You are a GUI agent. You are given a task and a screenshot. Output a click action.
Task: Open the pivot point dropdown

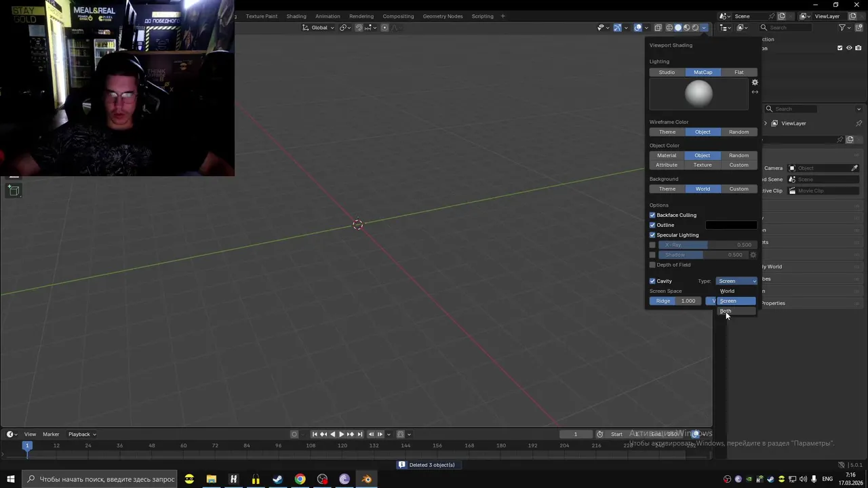click(x=346, y=28)
